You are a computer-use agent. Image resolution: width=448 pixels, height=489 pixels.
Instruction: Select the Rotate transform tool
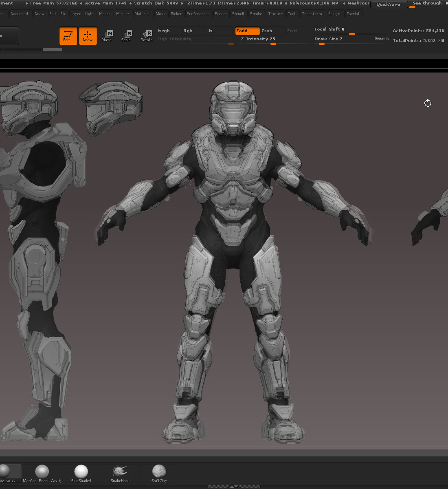coord(146,36)
